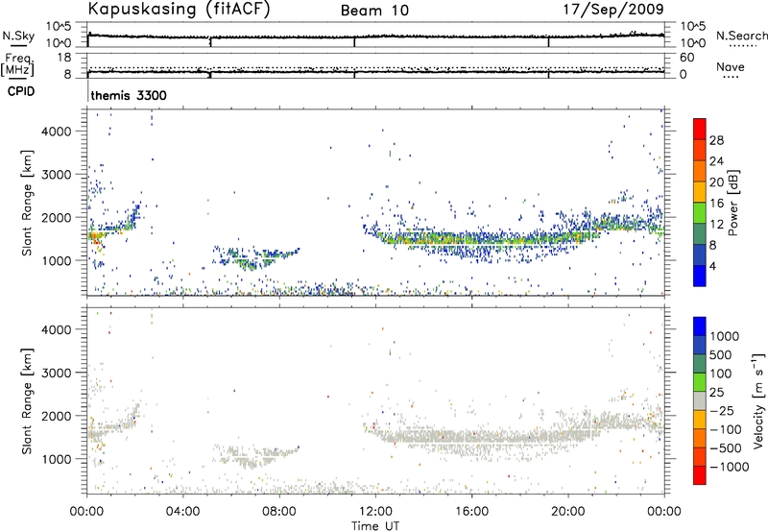This screenshot has height=532, width=768.
Task: Click the 16:00 time tick label
Action: click(471, 512)
